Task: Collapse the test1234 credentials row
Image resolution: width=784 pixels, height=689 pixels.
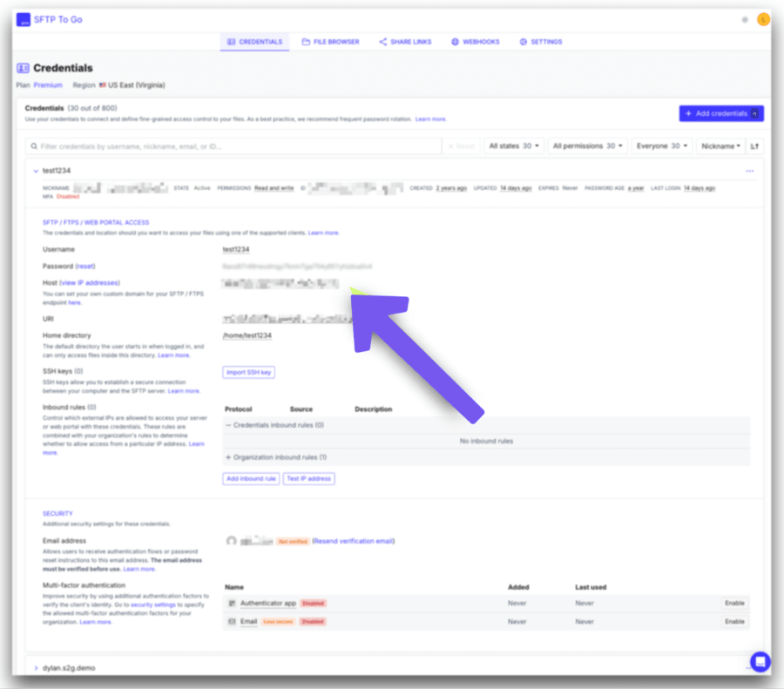Action: click(x=35, y=171)
